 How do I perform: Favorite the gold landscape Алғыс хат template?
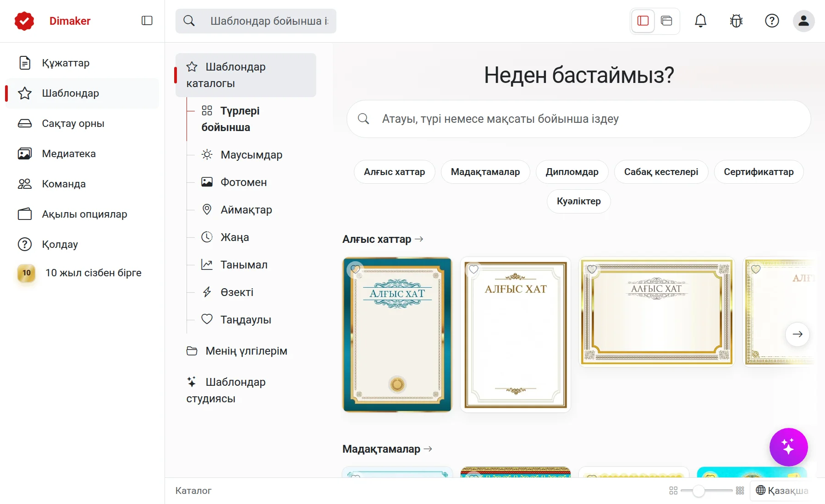pos(592,269)
